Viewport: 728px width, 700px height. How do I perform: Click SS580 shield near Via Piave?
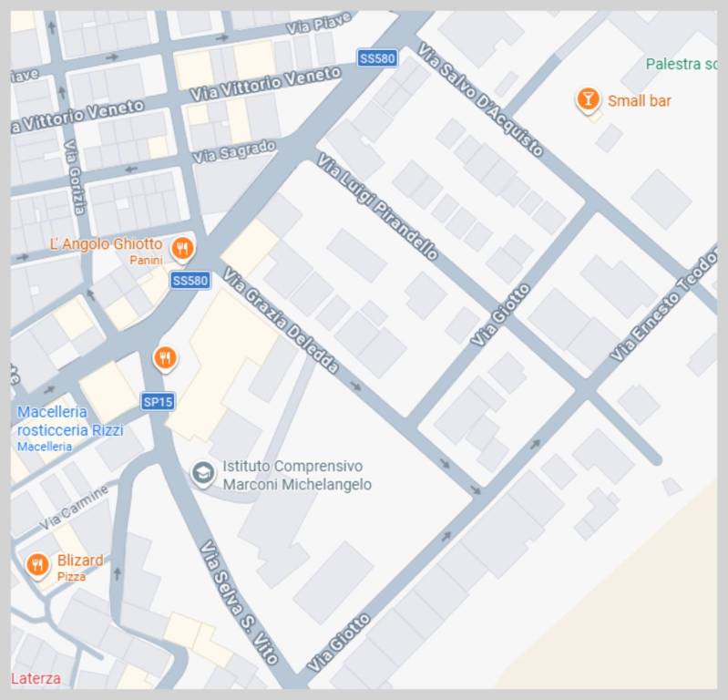coord(377,58)
